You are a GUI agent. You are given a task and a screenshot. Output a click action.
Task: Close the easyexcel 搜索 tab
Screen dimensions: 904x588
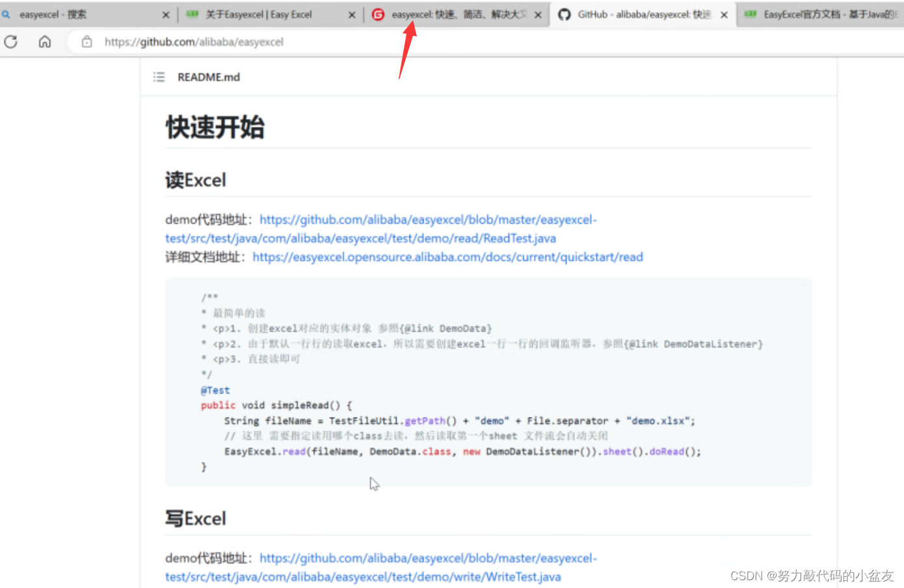166,14
